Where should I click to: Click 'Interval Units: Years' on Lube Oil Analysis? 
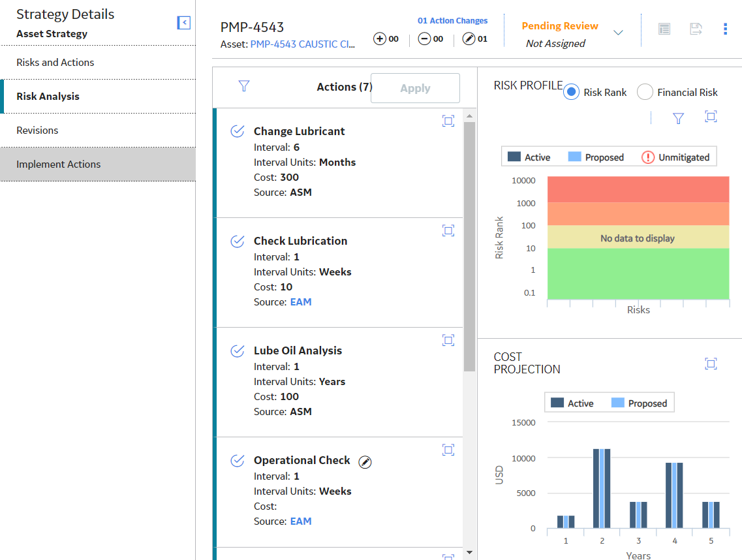pos(300,382)
